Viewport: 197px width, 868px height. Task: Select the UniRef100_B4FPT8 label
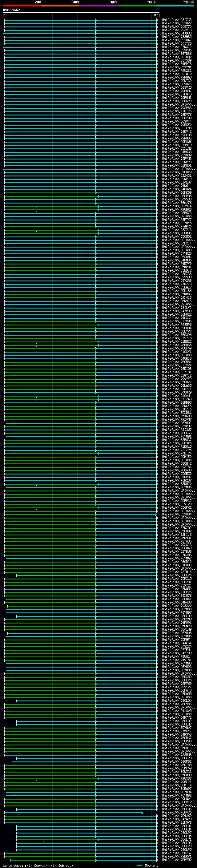[177, 64]
